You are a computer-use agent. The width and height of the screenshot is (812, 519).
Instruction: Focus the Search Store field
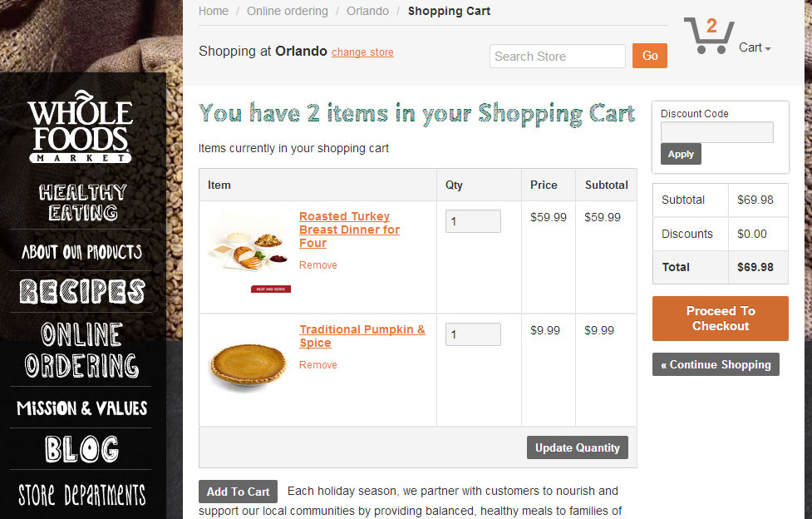click(x=557, y=57)
